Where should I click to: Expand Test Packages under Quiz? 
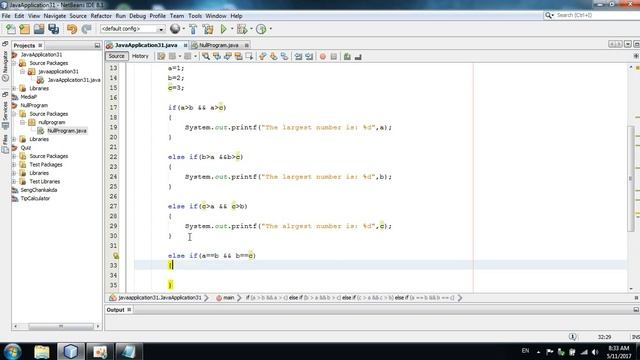[14, 164]
